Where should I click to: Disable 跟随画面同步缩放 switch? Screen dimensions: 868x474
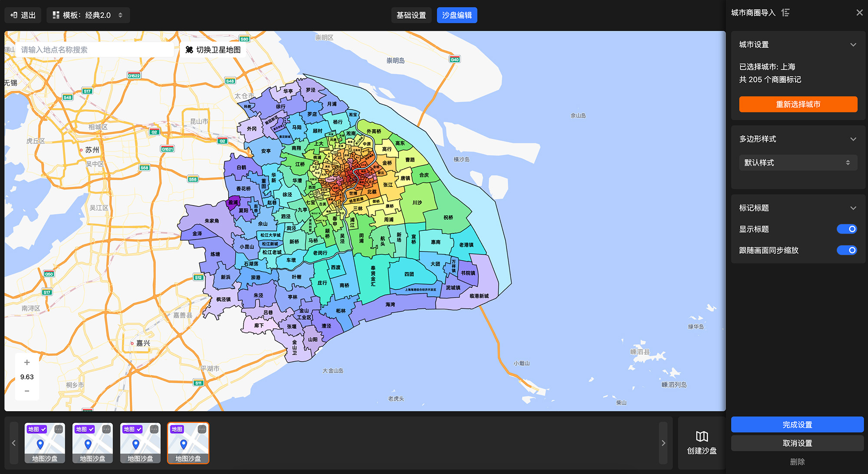coord(846,250)
